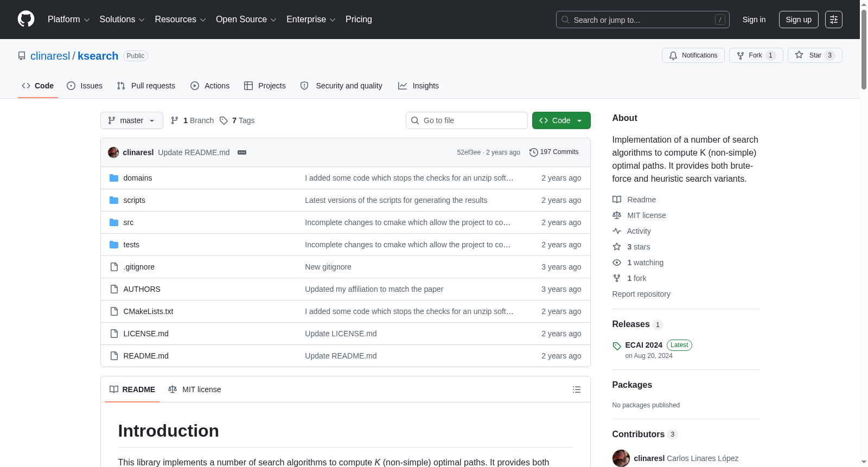
Task: Fork the ksearch repository
Action: [x=756, y=55]
